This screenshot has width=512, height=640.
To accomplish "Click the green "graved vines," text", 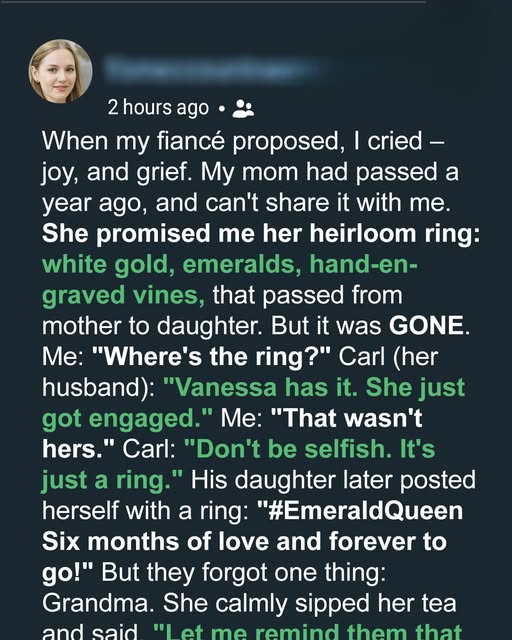I will coord(123,295).
